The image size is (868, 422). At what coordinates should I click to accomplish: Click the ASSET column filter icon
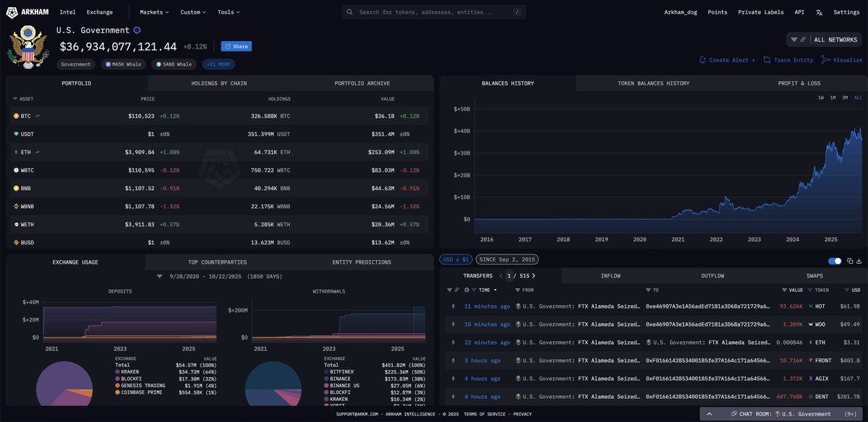17,98
